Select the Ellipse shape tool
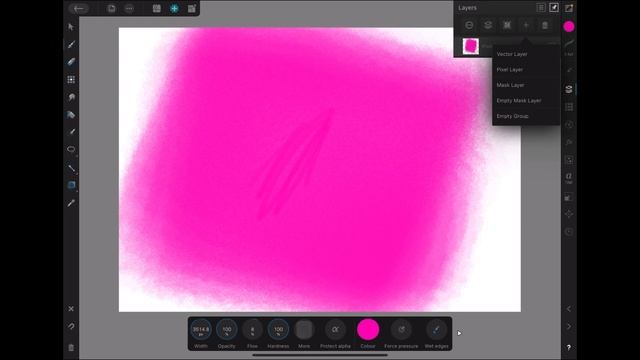 click(71, 150)
